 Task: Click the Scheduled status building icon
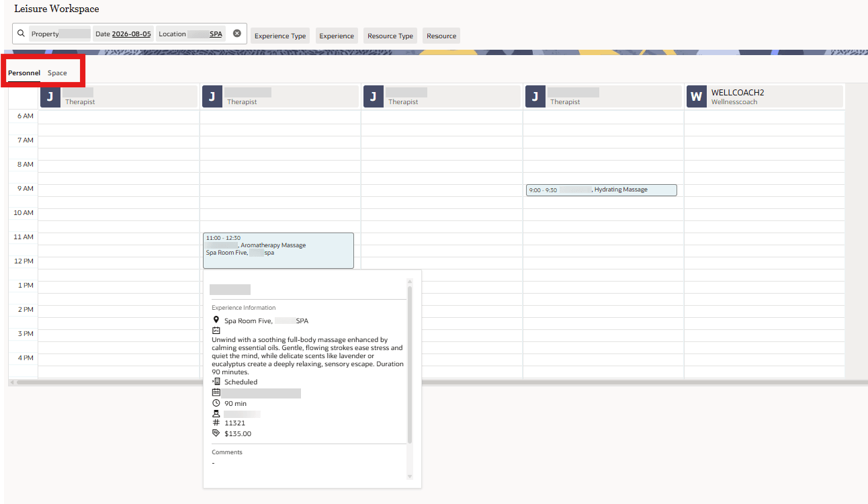pos(216,382)
